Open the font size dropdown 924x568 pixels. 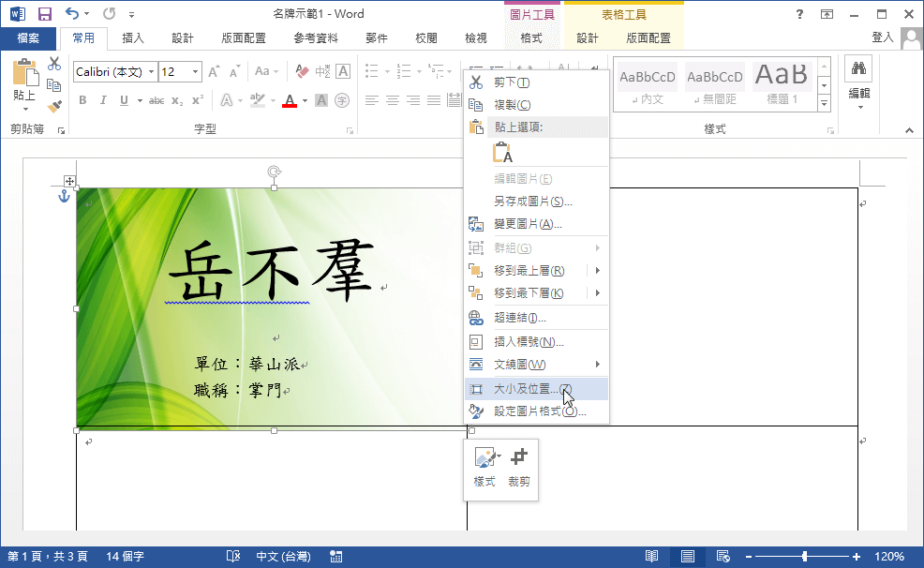point(195,71)
